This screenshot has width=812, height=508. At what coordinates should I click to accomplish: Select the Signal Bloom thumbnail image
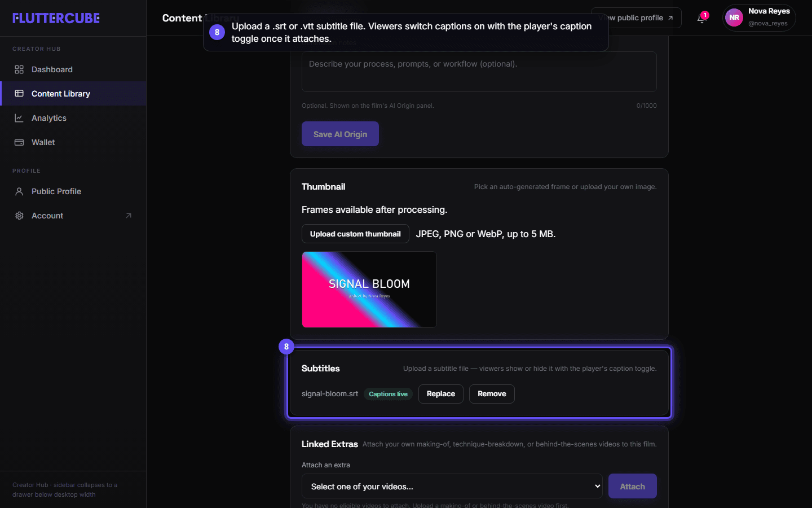click(369, 290)
